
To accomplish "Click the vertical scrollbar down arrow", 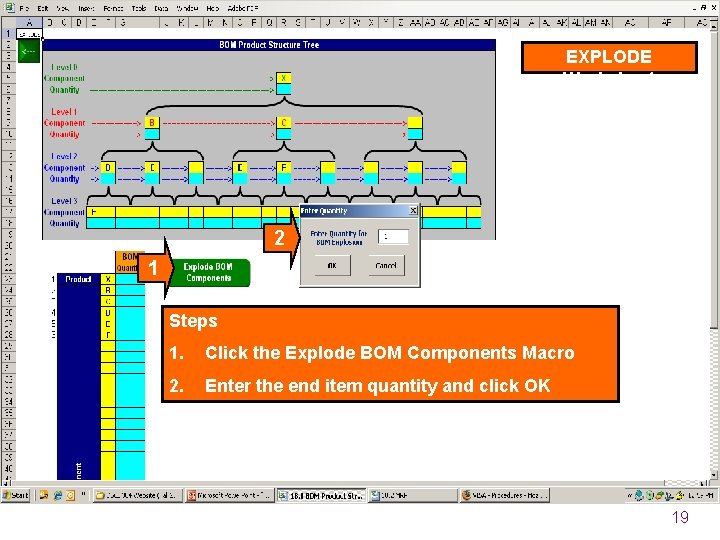I will click(714, 475).
